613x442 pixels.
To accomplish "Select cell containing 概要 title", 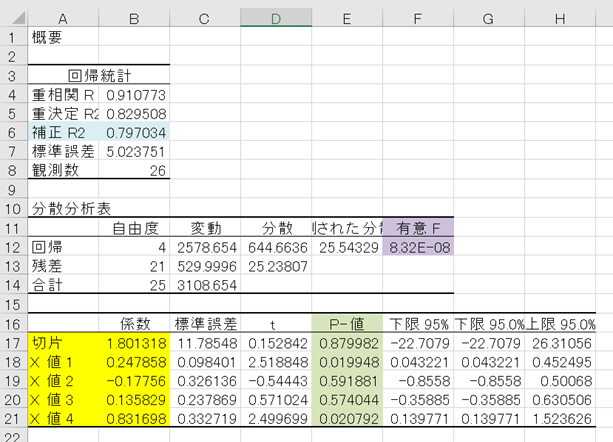I will 63,35.
